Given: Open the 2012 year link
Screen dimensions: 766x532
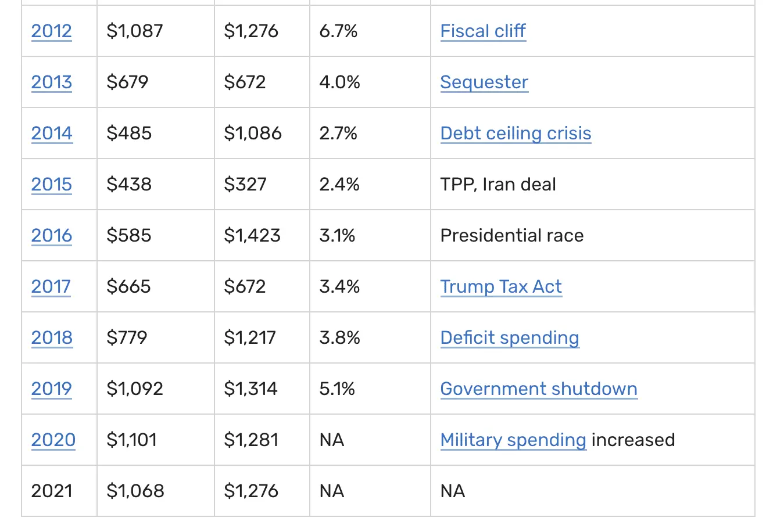Looking at the screenshot, I should click(x=51, y=31).
